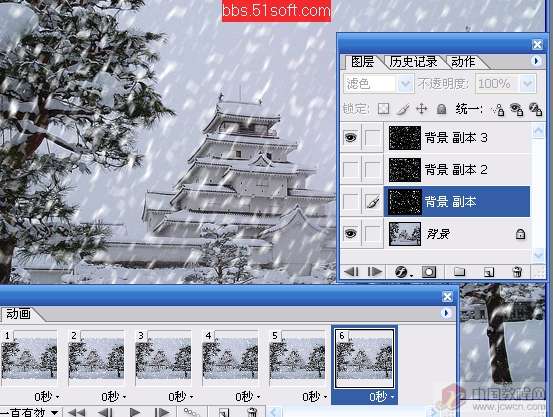Add a layer style with the fx icon
The height and width of the screenshot is (417, 553).
(401, 272)
